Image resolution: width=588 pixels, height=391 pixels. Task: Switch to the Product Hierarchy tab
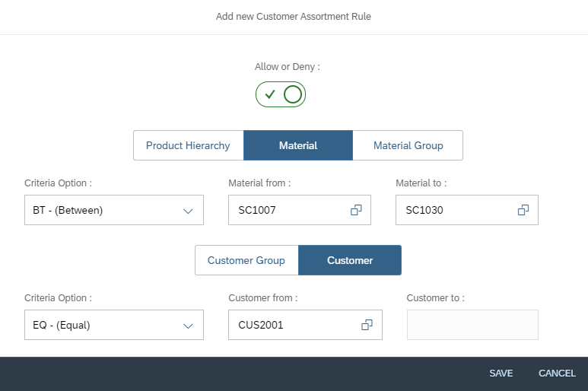pos(188,145)
